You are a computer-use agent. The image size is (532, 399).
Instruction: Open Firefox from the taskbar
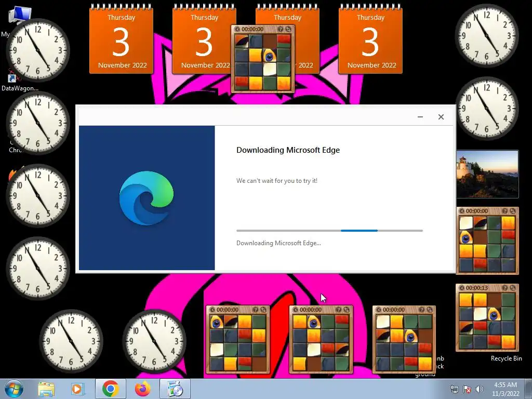[143, 389]
